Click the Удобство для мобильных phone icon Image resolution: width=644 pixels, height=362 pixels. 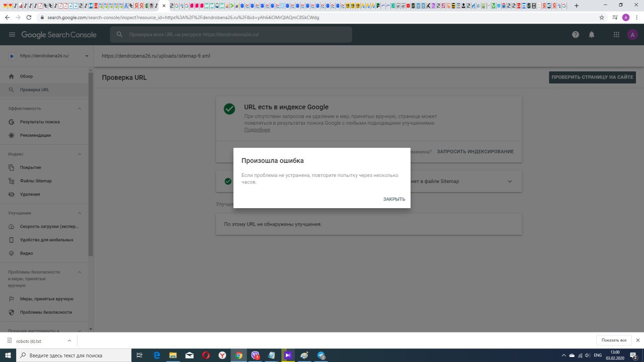11,240
